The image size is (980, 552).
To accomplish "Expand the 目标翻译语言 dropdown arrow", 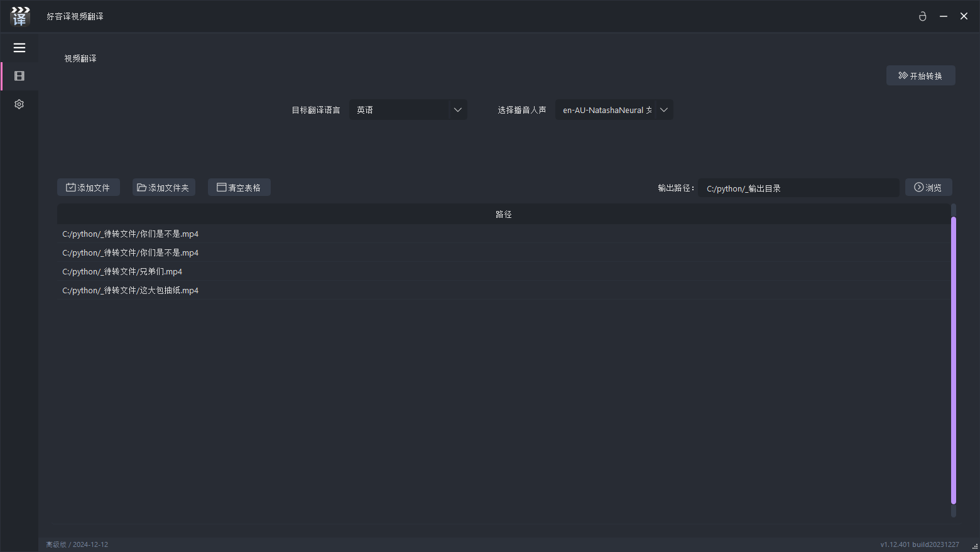I will coord(457,110).
